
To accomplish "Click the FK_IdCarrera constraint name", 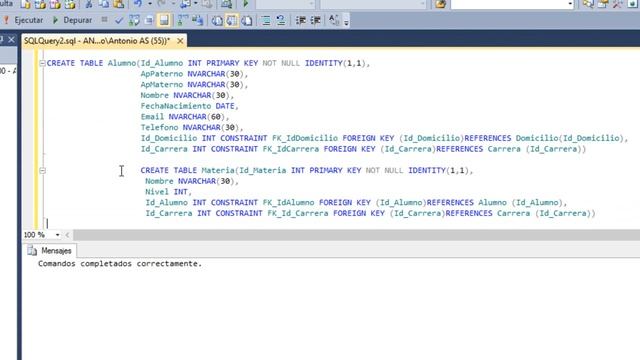I will click(291, 149).
